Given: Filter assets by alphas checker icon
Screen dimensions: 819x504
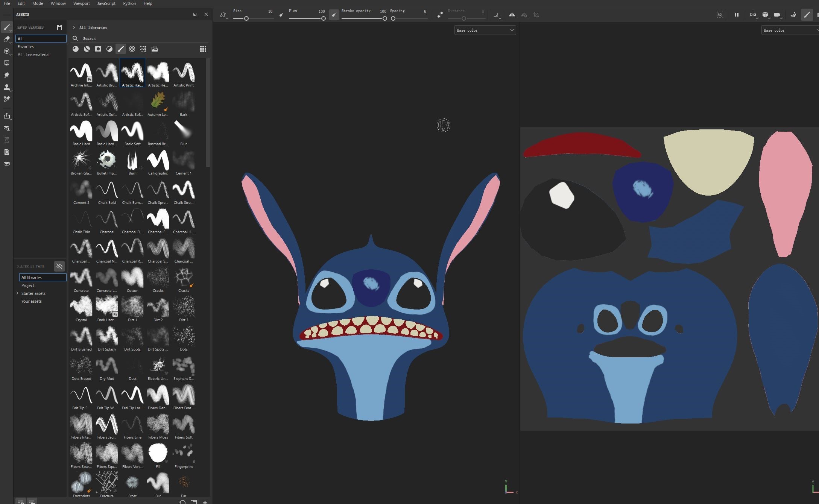Looking at the screenshot, I should click(x=132, y=49).
